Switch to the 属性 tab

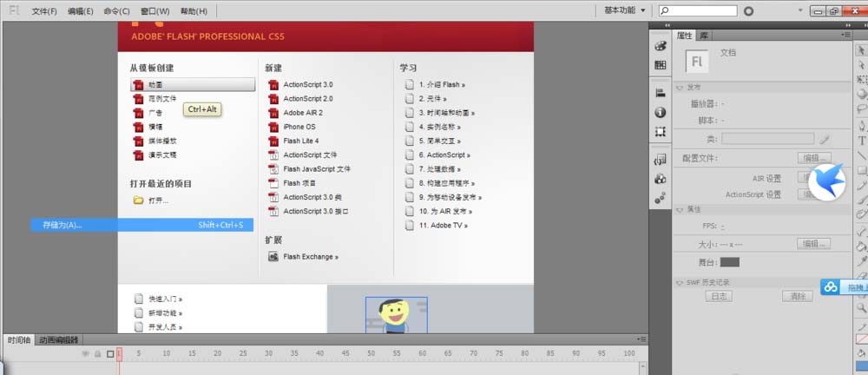click(685, 35)
